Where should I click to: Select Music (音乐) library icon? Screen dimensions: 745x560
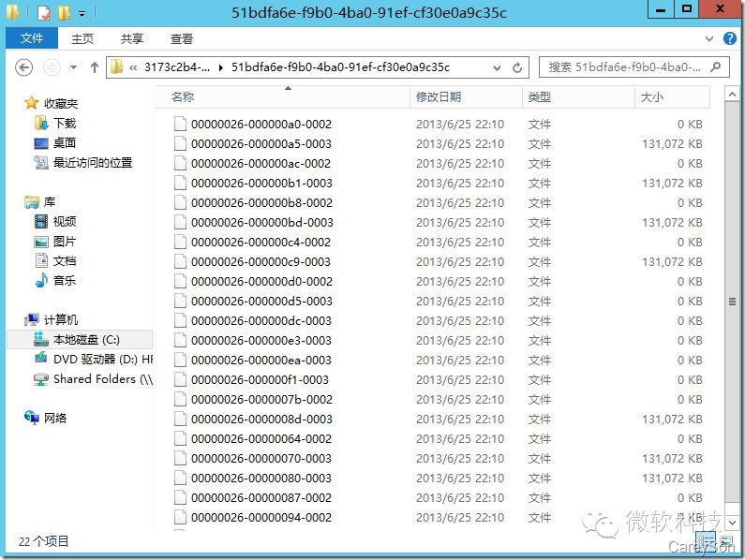pyautogui.click(x=41, y=280)
